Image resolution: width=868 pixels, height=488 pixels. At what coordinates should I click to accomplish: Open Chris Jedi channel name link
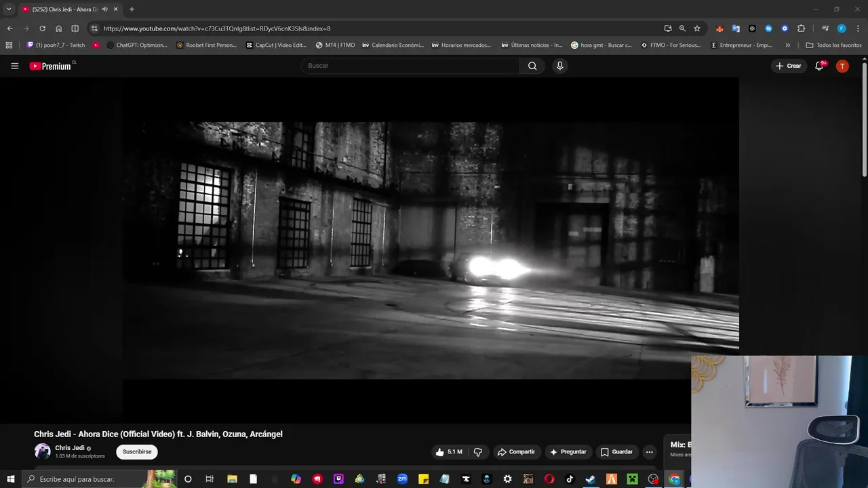point(70,448)
